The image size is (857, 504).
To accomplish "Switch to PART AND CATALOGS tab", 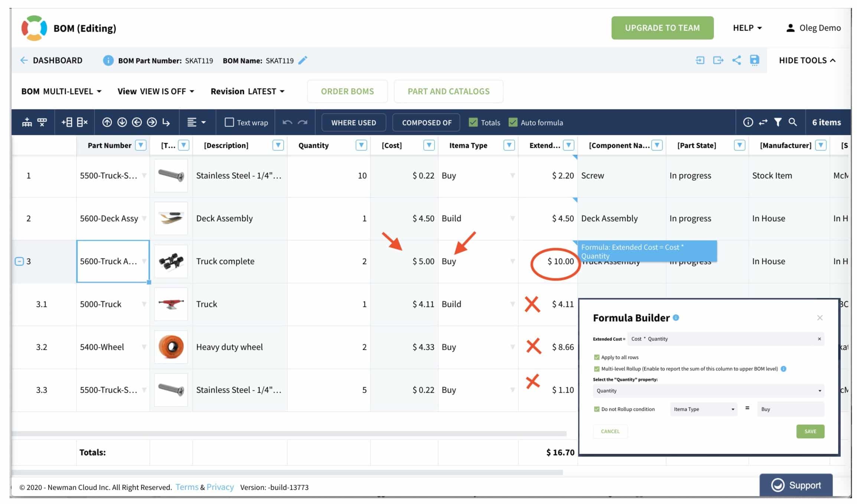I will click(x=448, y=91).
